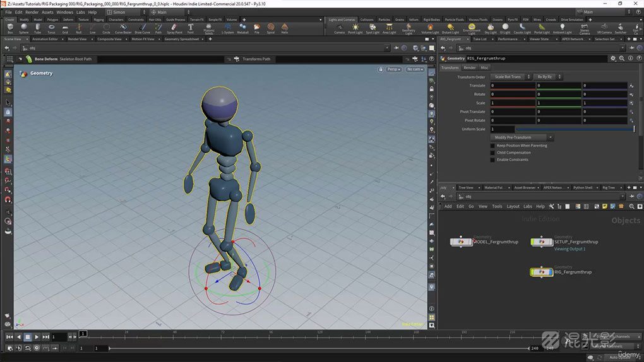The height and width of the screenshot is (362, 644).
Task: Toggle the real time playback button
Action: [37, 347]
